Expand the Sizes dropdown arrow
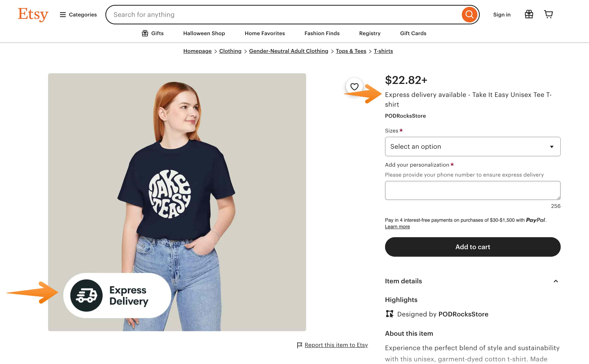589x364 pixels. [552, 146]
